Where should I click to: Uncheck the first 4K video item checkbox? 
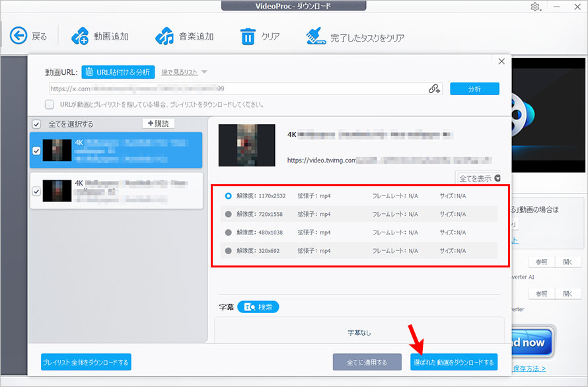click(36, 151)
